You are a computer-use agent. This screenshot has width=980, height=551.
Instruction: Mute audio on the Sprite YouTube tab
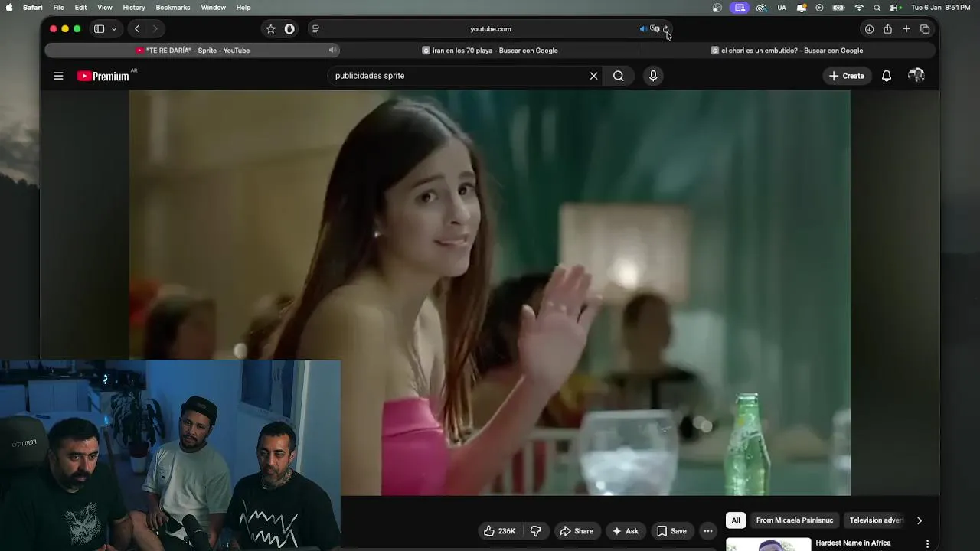332,51
